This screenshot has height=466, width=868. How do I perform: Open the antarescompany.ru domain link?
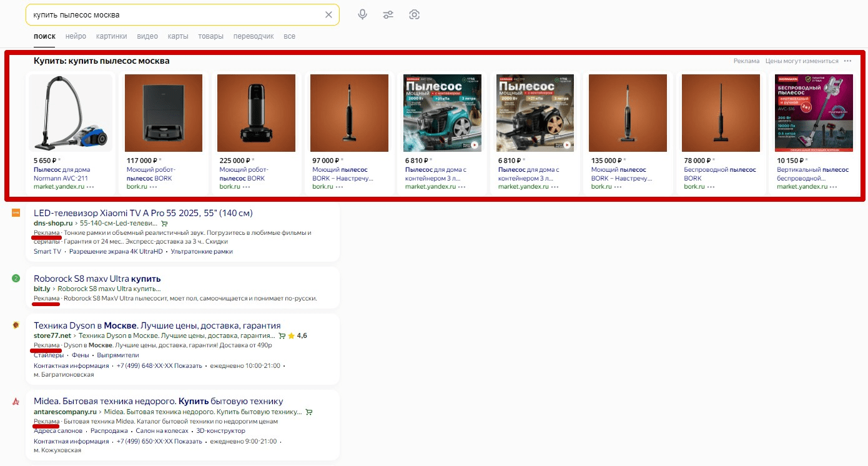pyautogui.click(x=65, y=412)
